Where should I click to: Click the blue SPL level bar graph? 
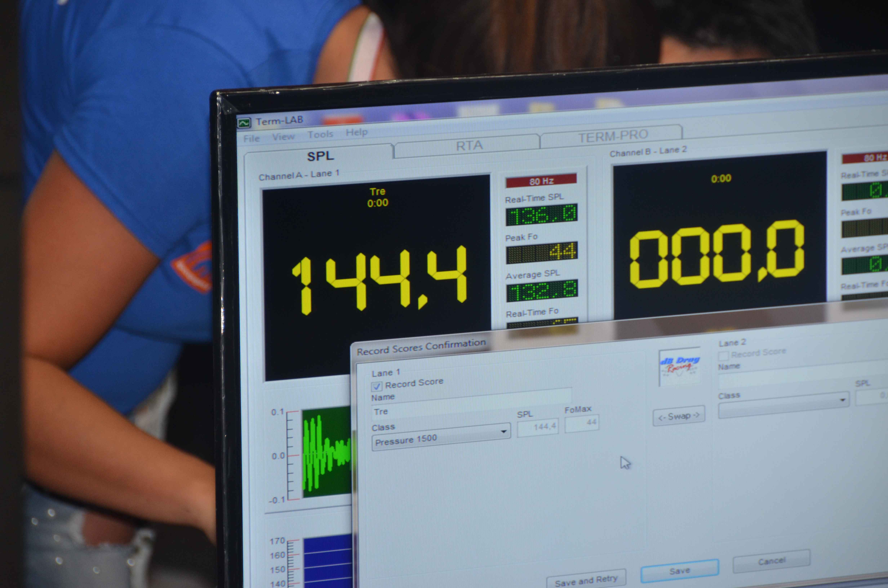tap(327, 561)
